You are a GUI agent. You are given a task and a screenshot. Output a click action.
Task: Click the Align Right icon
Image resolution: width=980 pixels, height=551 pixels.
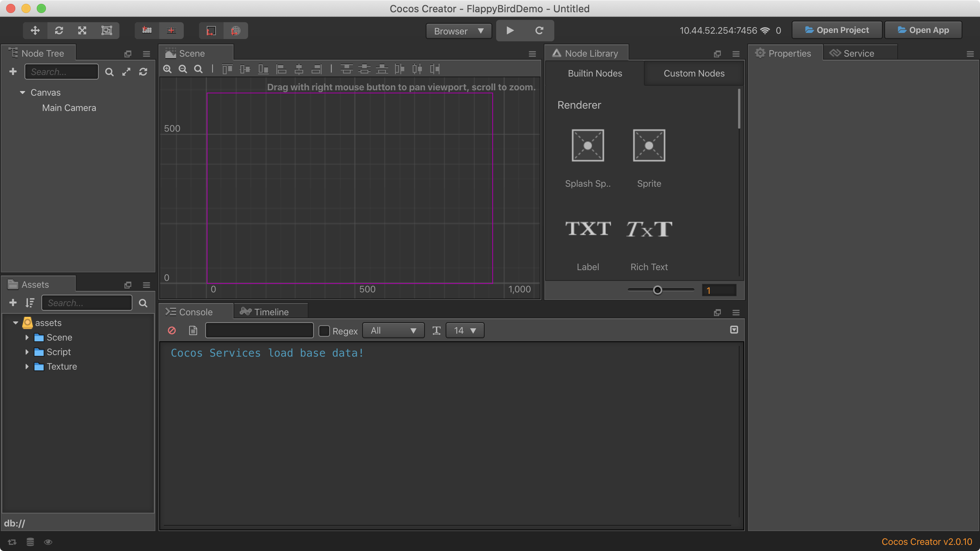[317, 69]
